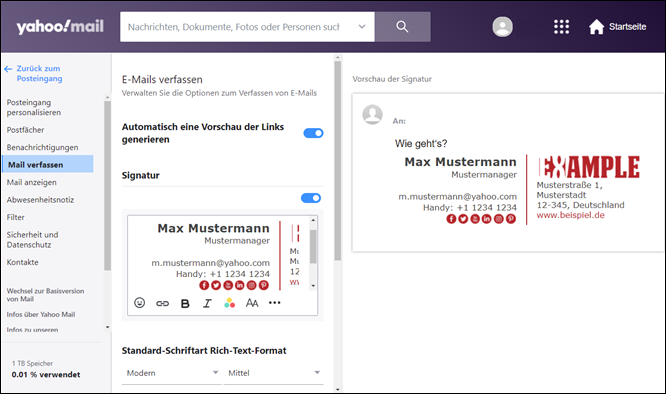
Task: Click m.mustermann@yahoo.com in preview
Action: (x=457, y=197)
